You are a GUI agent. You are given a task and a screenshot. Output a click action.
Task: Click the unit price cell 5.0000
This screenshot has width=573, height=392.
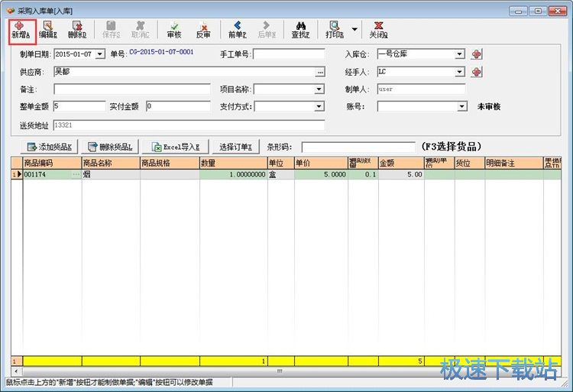coord(321,174)
